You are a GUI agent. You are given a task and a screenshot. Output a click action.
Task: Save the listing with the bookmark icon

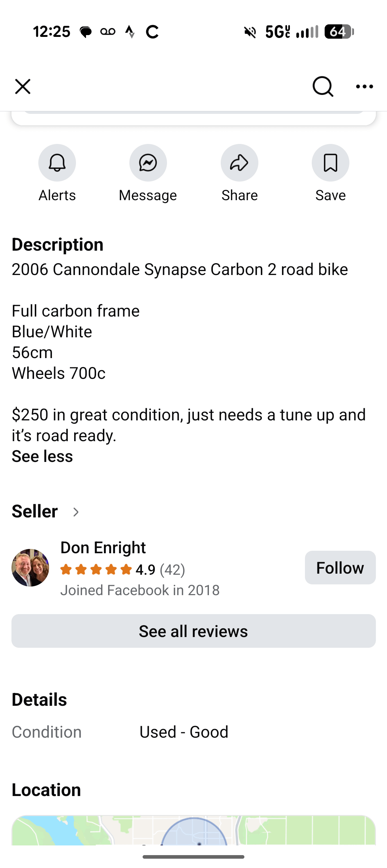pos(330,163)
